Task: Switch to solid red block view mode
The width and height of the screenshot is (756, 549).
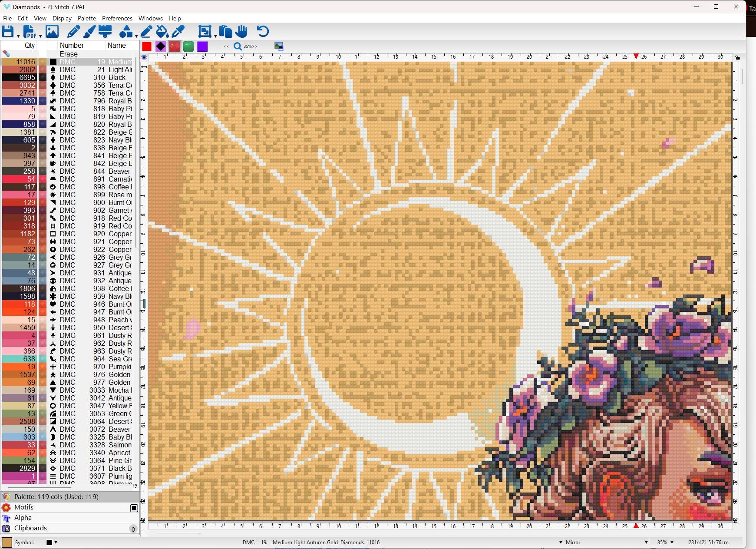Action: pos(147,46)
